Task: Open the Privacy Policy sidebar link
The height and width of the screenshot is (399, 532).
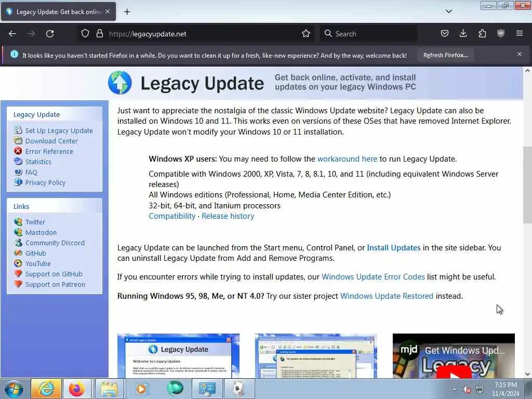Action: coord(46,182)
